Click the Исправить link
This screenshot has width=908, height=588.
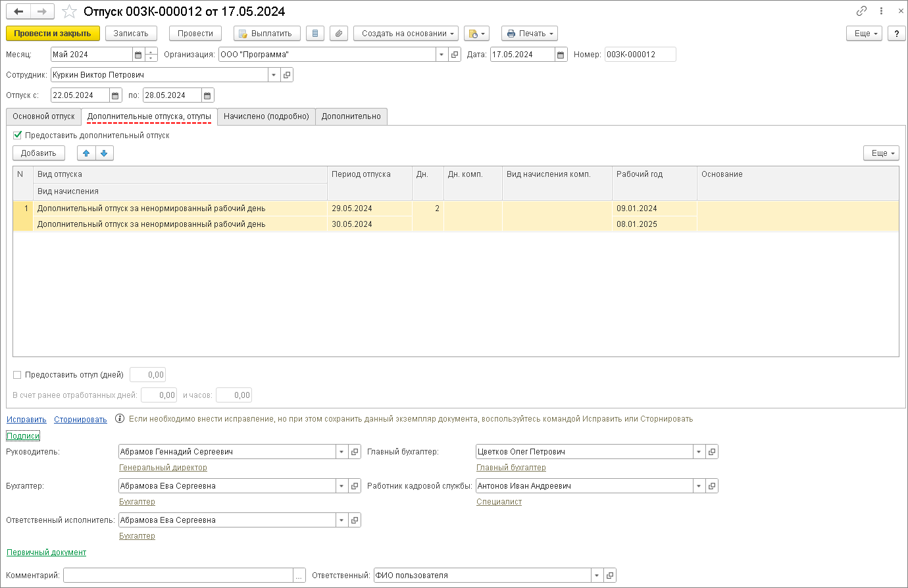pyautogui.click(x=26, y=420)
